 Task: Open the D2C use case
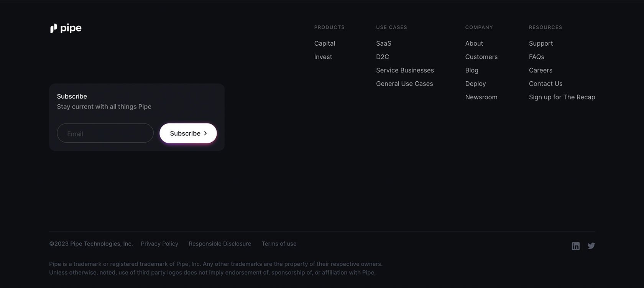point(383,57)
